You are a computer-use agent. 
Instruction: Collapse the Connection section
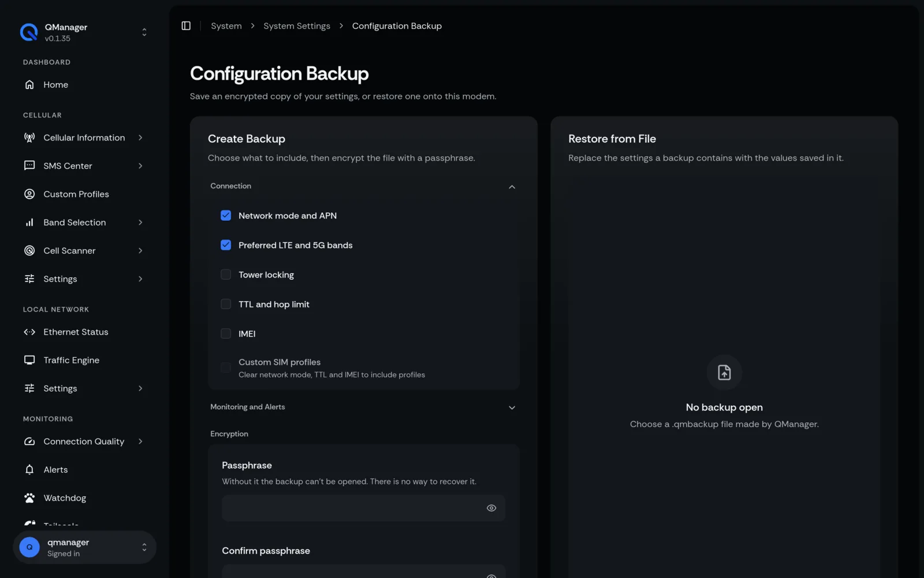pyautogui.click(x=512, y=187)
